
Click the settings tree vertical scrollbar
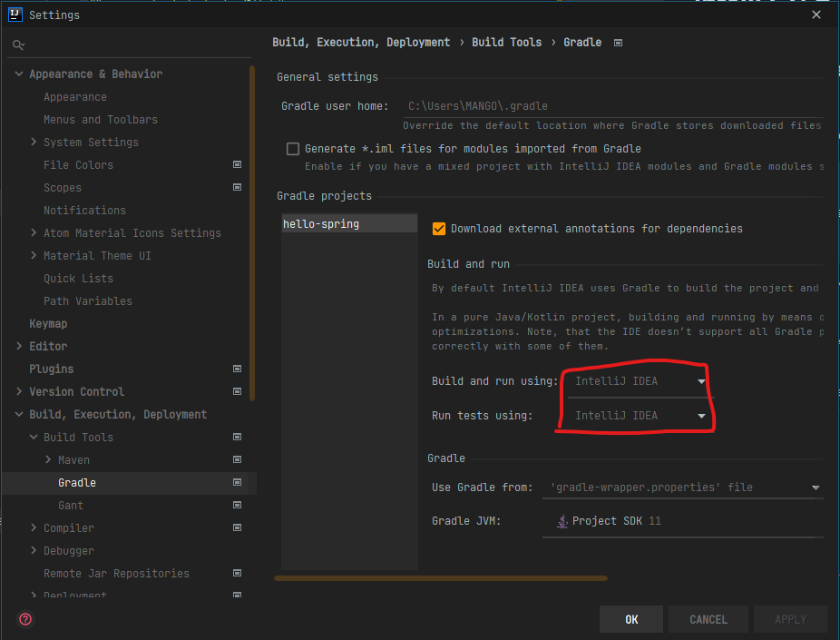coord(252,233)
